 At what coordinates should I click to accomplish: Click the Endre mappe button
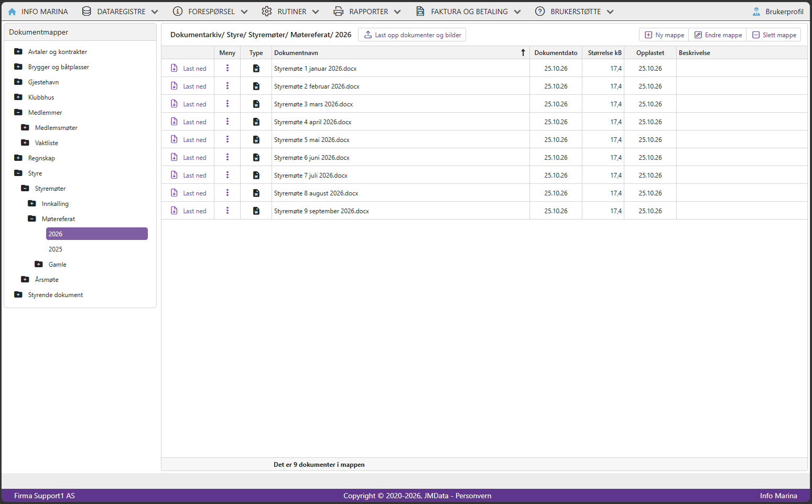pyautogui.click(x=718, y=35)
